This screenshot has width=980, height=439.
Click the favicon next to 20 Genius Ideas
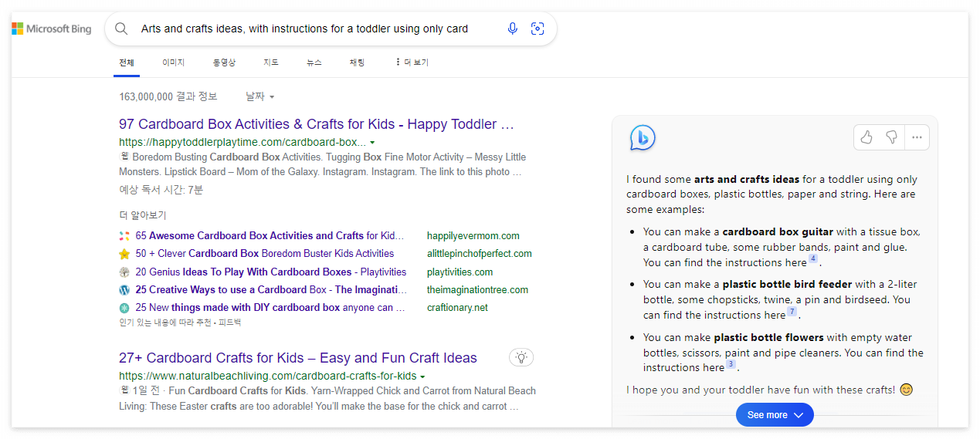(x=124, y=272)
